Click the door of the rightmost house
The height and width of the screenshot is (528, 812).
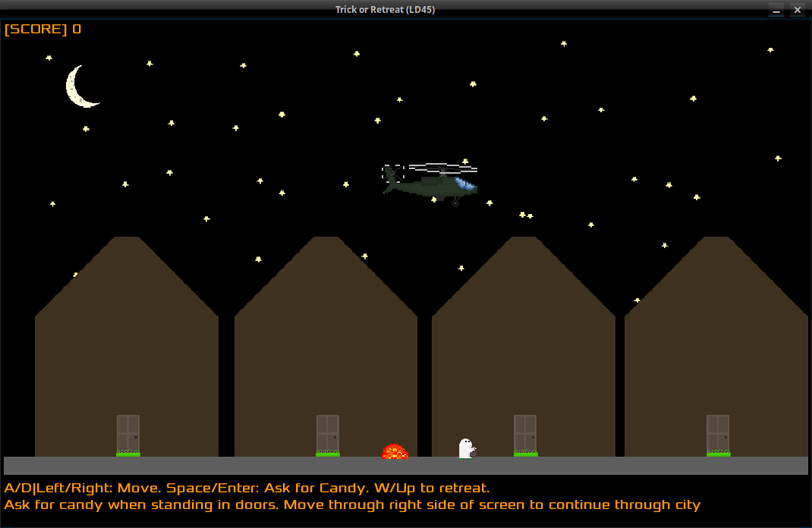click(718, 435)
